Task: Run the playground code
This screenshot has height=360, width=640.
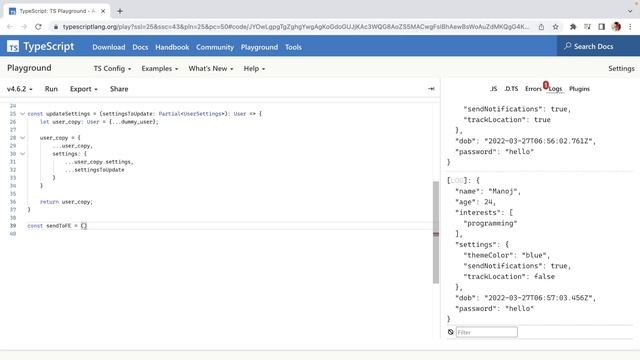Action: click(x=51, y=89)
